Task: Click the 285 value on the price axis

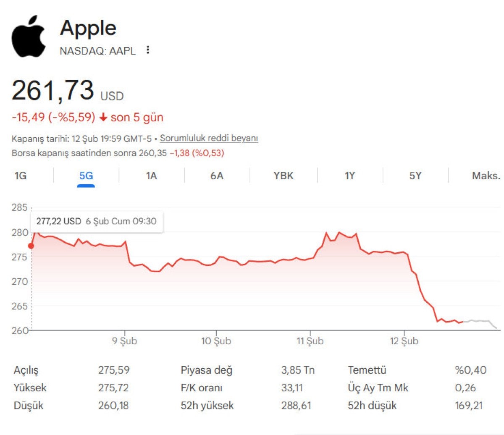Action: [20, 207]
